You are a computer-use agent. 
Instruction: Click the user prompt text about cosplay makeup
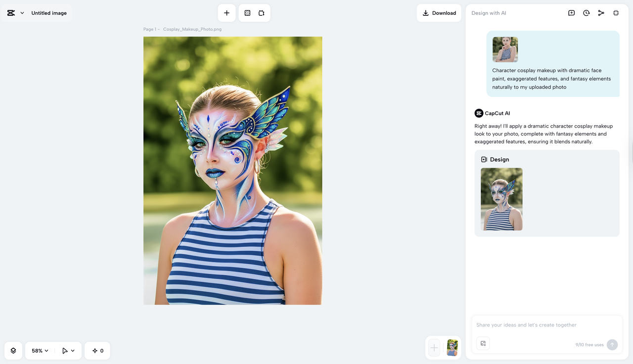point(551,79)
